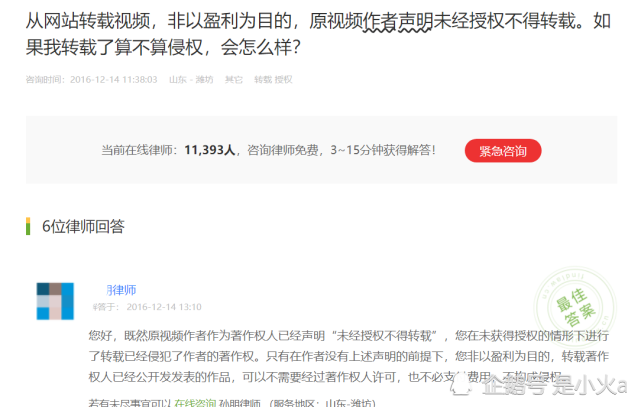
Task: Open the lawyer name link ending in 律师
Action: 121,290
